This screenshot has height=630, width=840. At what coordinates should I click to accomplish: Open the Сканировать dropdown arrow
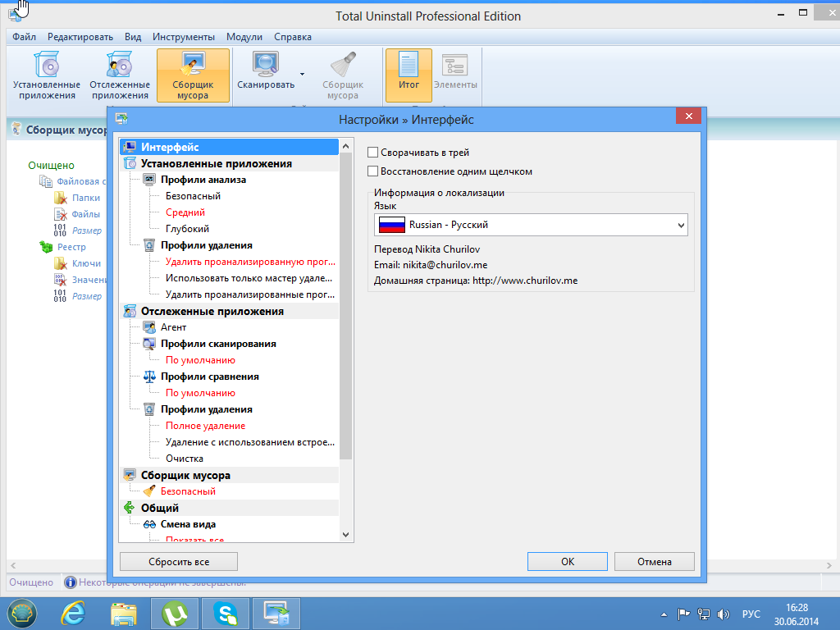tap(302, 74)
